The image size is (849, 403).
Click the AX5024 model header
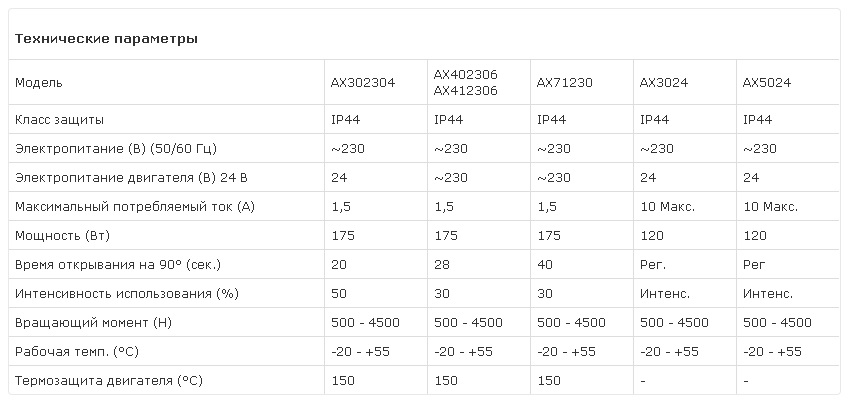(x=767, y=83)
